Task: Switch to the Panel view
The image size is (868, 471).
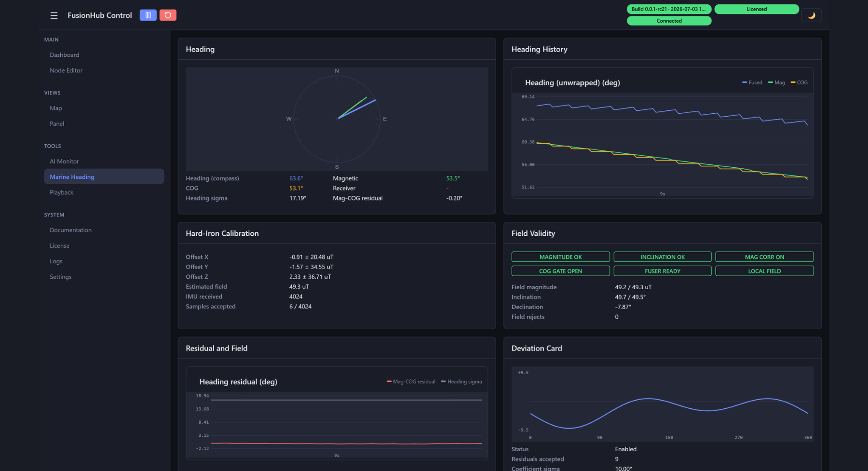Action: tap(57, 123)
